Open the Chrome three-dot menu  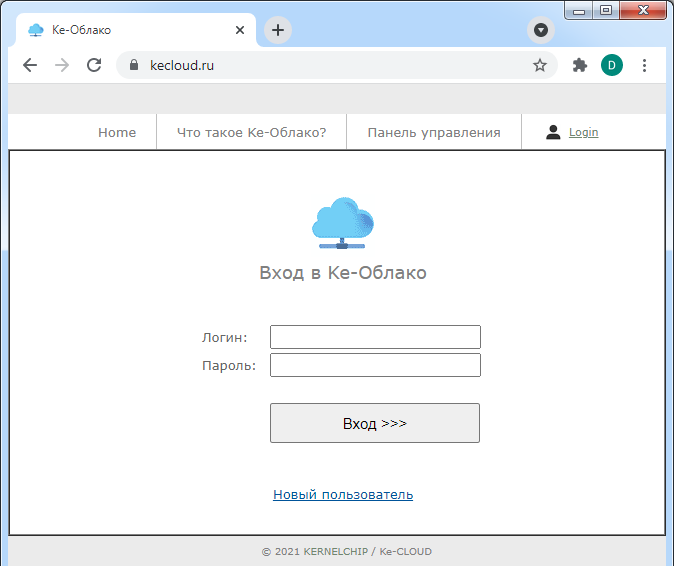coord(644,65)
